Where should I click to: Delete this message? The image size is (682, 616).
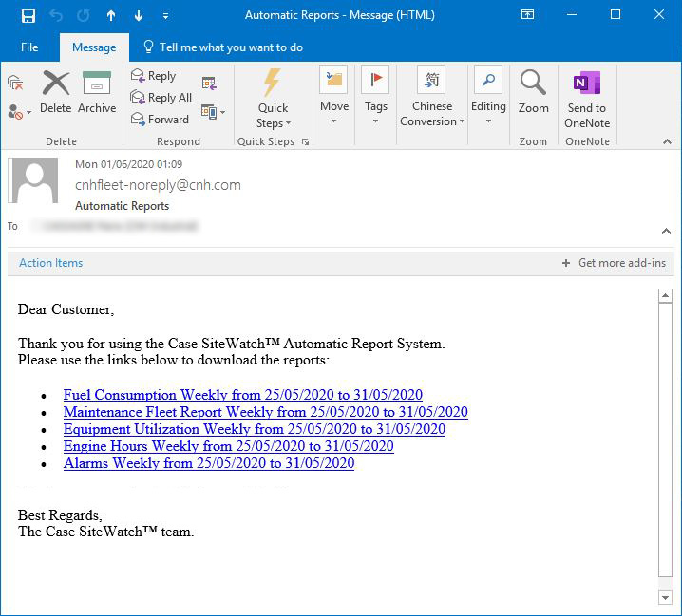click(x=56, y=92)
